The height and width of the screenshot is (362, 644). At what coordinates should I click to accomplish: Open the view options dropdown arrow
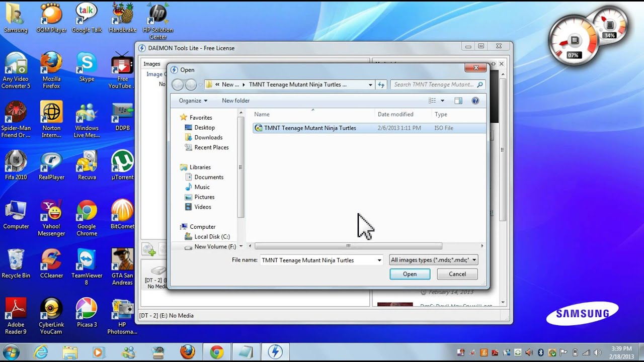(x=442, y=101)
